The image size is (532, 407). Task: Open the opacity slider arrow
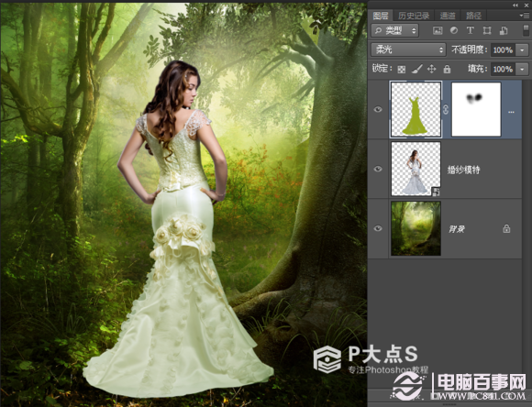(522, 50)
